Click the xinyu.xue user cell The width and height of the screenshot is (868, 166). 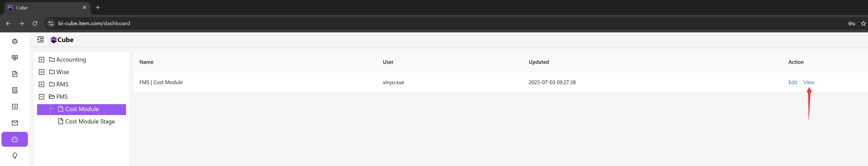point(393,82)
